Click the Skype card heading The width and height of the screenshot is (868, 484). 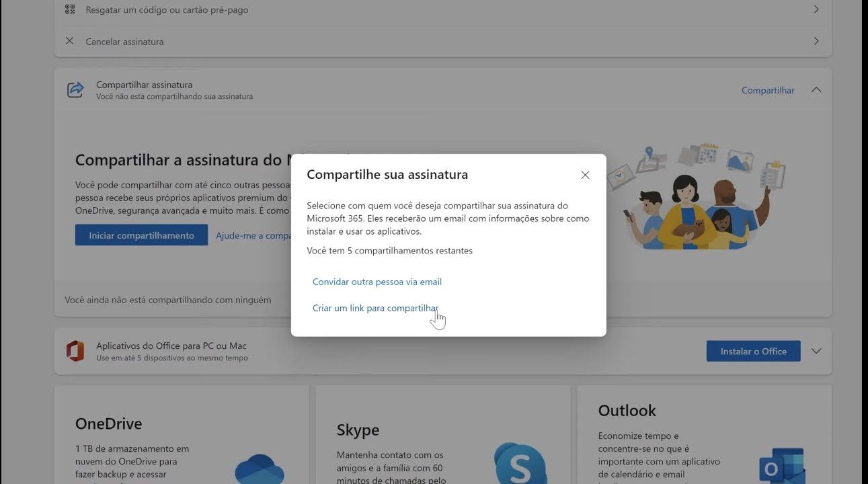[x=358, y=430]
